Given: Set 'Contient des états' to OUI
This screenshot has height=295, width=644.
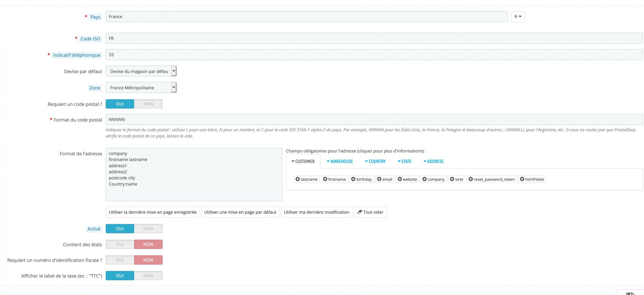Looking at the screenshot, I should tap(120, 244).
